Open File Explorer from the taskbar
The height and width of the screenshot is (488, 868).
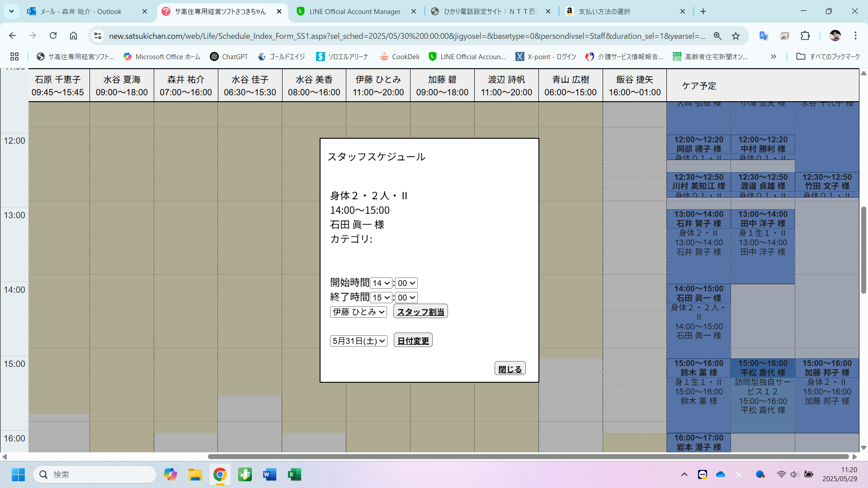pyautogui.click(x=195, y=474)
